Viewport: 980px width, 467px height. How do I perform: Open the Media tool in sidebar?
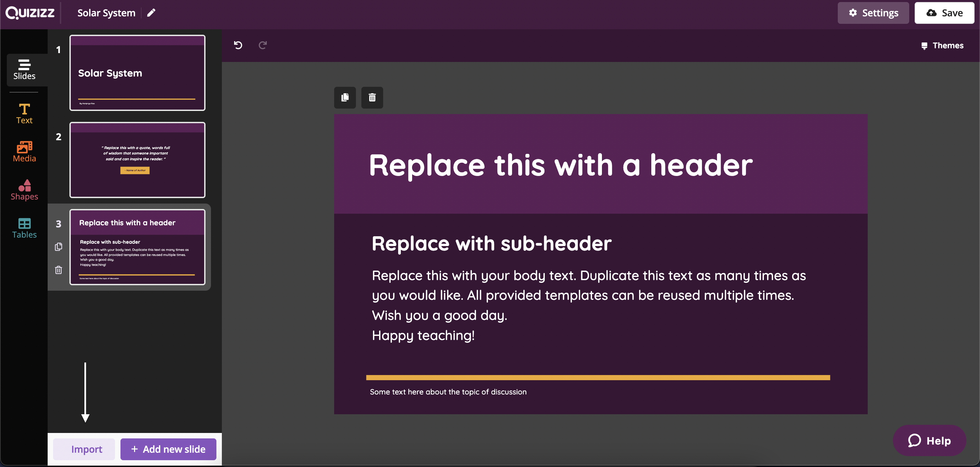[x=24, y=151]
